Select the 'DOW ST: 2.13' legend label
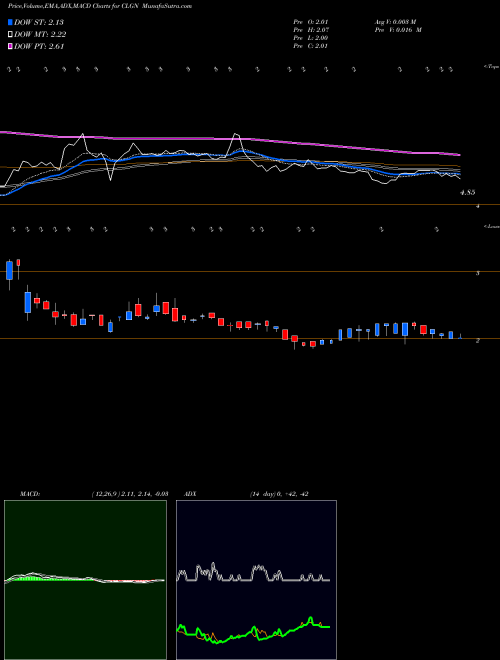500x660 pixels. pyautogui.click(x=39, y=22)
